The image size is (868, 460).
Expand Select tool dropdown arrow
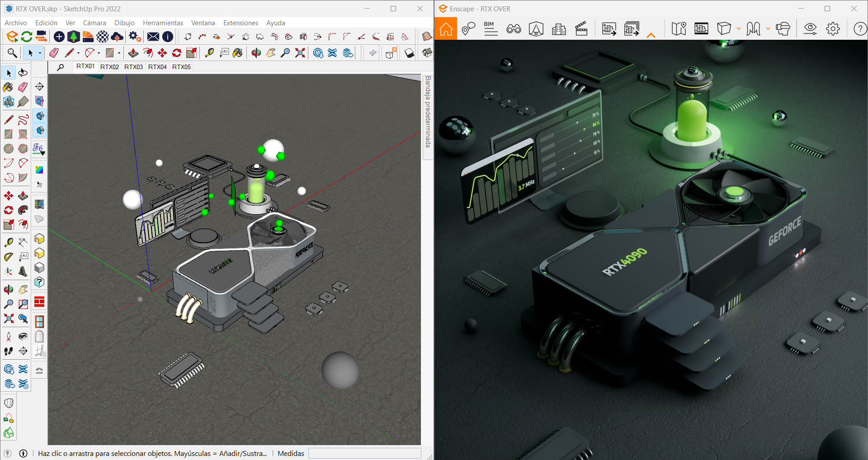pos(40,53)
